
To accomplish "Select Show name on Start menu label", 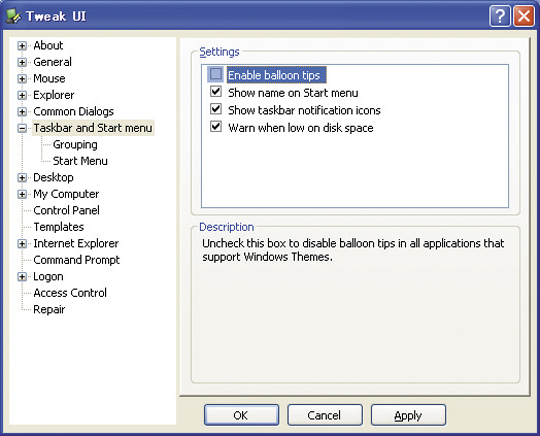I will pos(293,93).
